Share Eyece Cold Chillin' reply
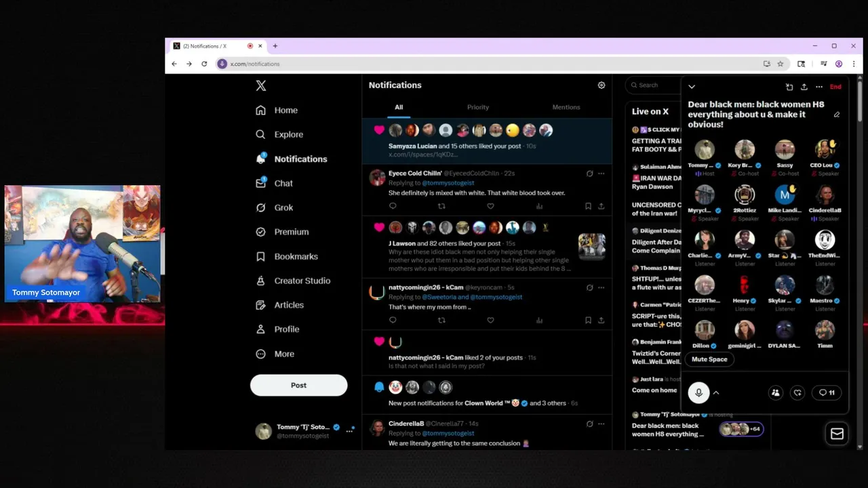 (x=601, y=206)
